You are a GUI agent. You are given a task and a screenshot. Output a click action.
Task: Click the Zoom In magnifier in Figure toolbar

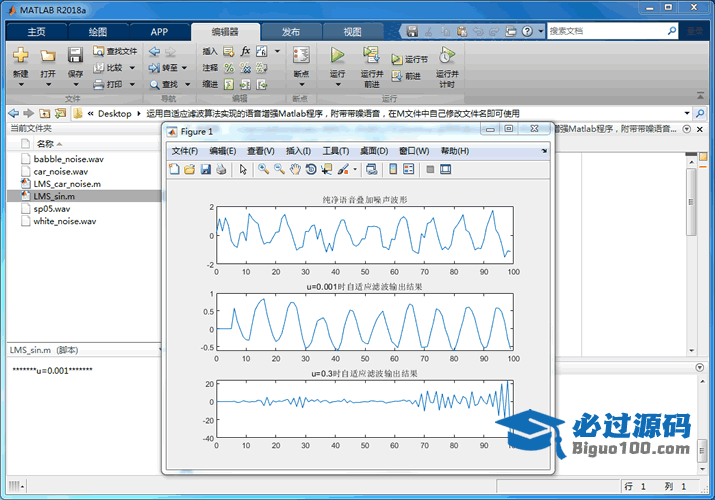click(263, 169)
